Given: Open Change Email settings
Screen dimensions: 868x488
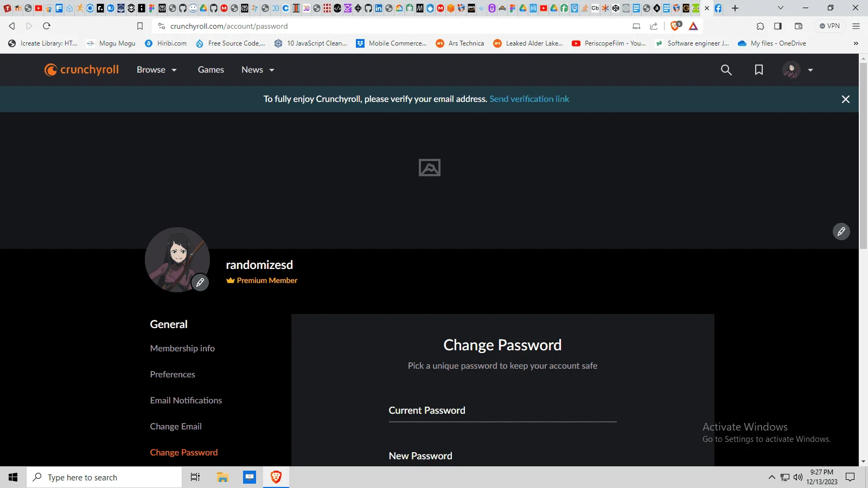Looking at the screenshot, I should coord(176,426).
